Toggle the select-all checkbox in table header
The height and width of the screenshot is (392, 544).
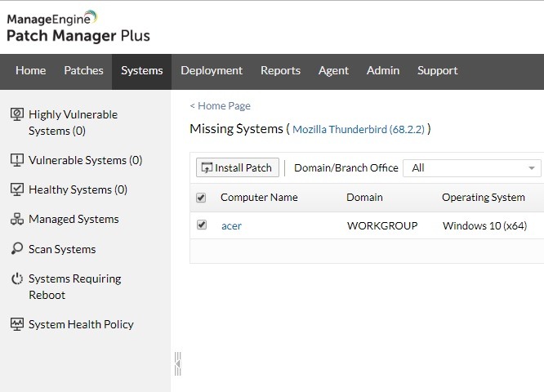tap(202, 198)
